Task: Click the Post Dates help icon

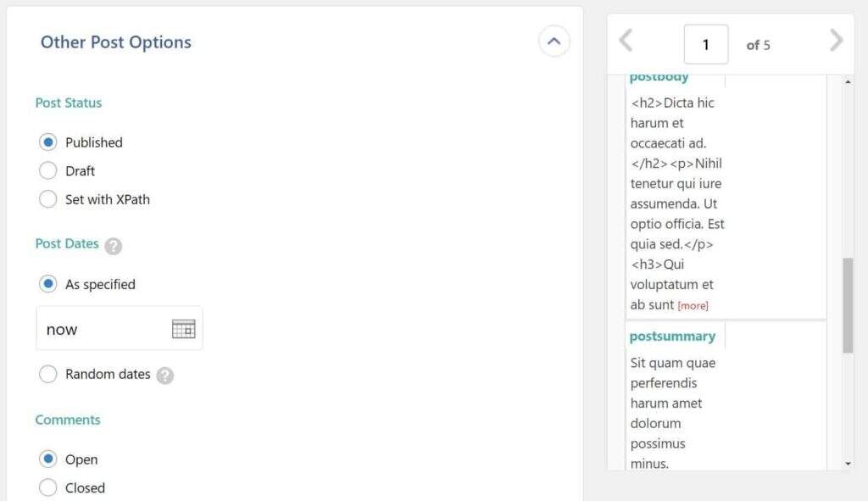Action: click(x=114, y=246)
